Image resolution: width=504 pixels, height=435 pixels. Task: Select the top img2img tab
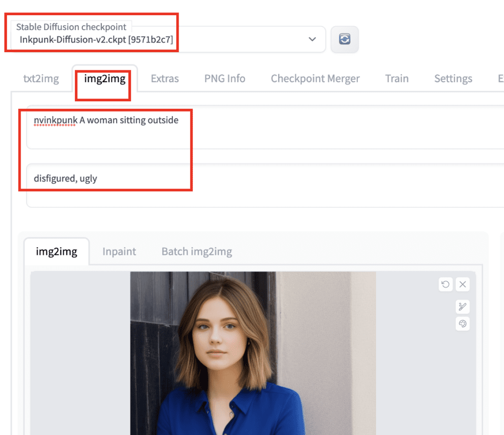105,78
